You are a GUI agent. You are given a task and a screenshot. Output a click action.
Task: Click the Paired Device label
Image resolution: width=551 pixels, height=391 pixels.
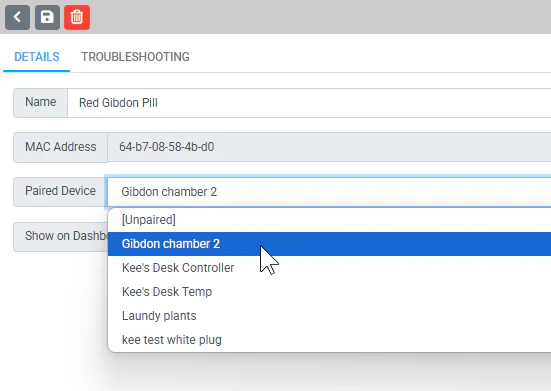pyautogui.click(x=60, y=191)
